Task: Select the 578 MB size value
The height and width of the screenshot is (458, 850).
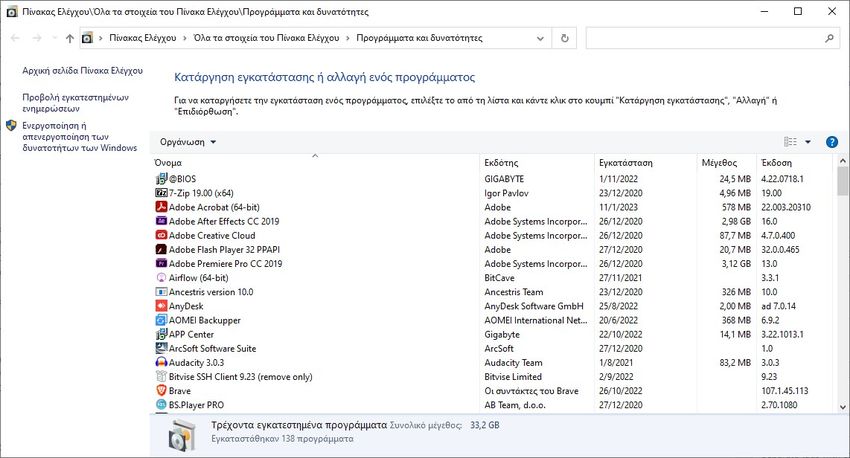Action: coord(736,207)
